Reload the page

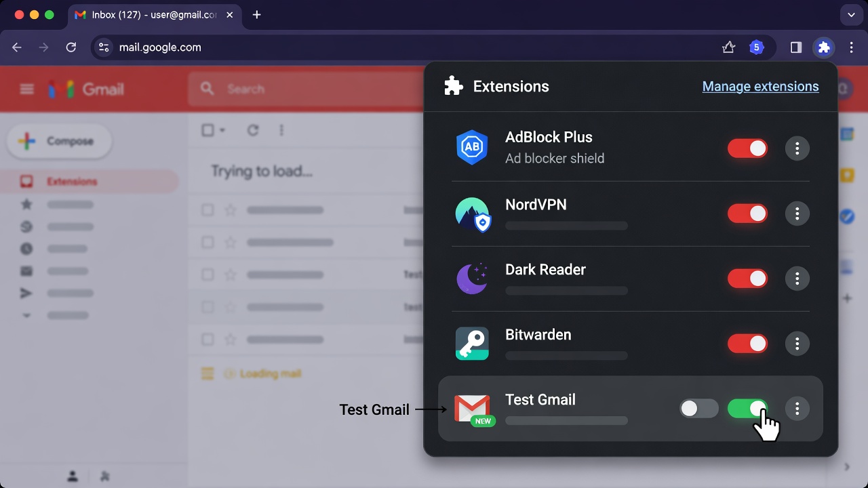point(71,47)
